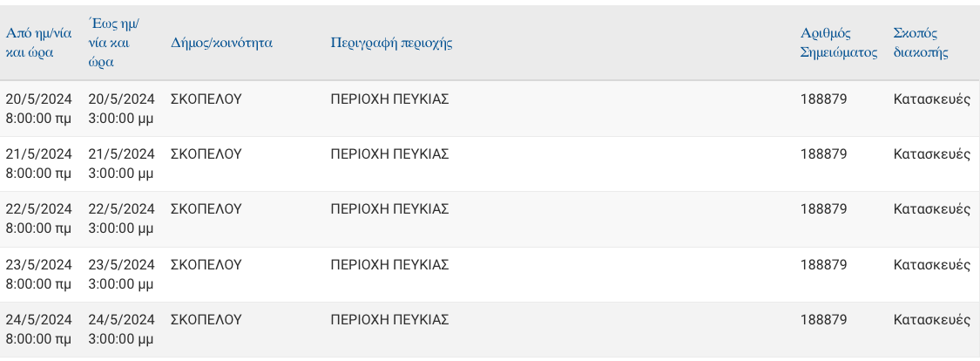Click Κατασκευές in the 24/5/2024 row

point(931,320)
